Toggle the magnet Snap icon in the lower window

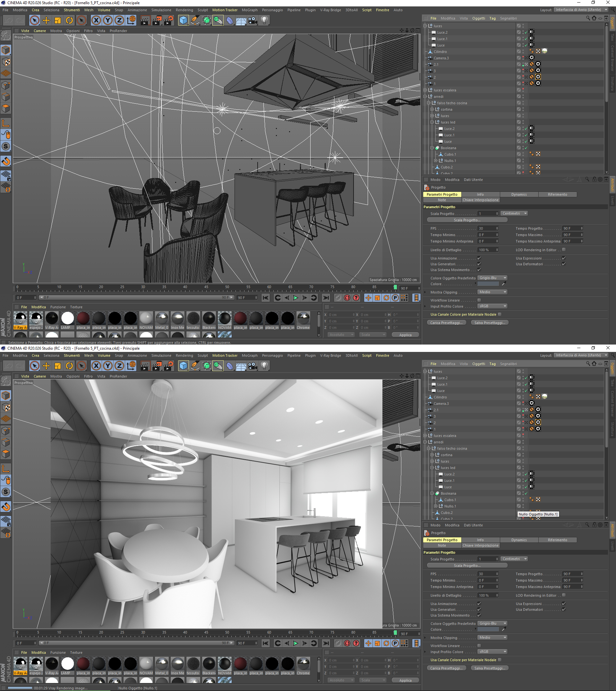click(x=6, y=507)
